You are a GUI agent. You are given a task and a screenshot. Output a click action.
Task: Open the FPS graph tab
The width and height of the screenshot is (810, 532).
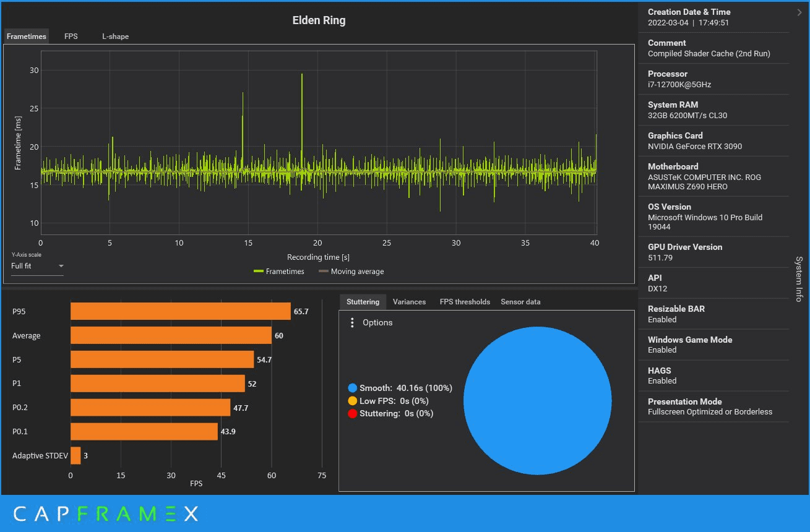tap(71, 36)
